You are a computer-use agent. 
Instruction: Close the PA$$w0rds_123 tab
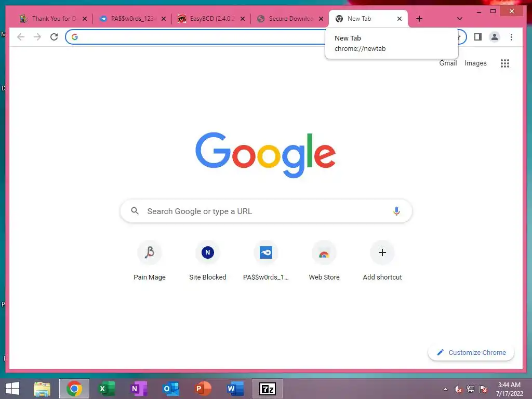coord(164,19)
